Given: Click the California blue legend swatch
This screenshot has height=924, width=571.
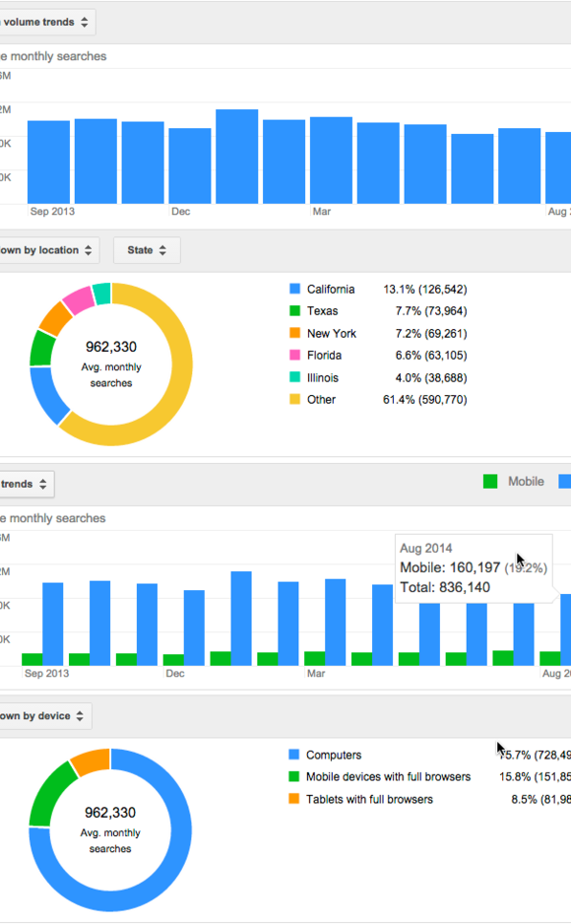Looking at the screenshot, I should pyautogui.click(x=295, y=289).
